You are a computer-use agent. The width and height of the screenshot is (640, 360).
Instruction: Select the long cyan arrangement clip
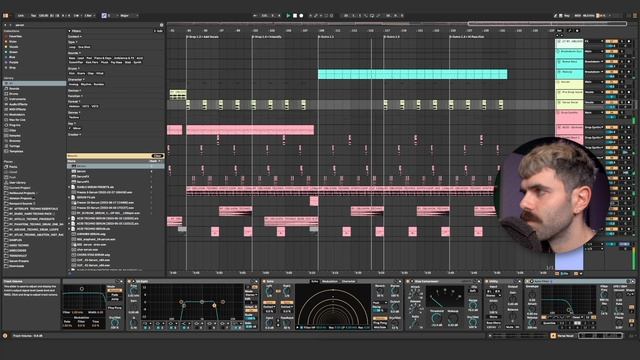[x=413, y=74]
